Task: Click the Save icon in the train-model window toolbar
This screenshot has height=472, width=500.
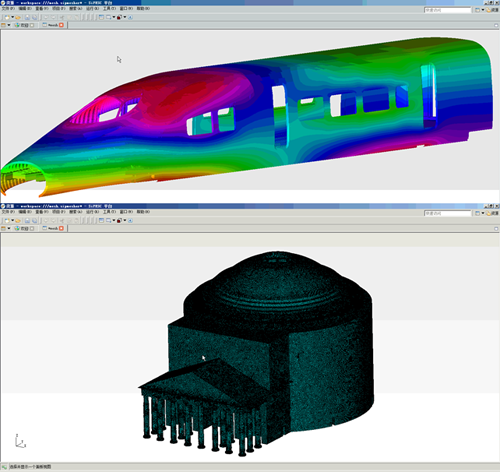Action: 27,17
